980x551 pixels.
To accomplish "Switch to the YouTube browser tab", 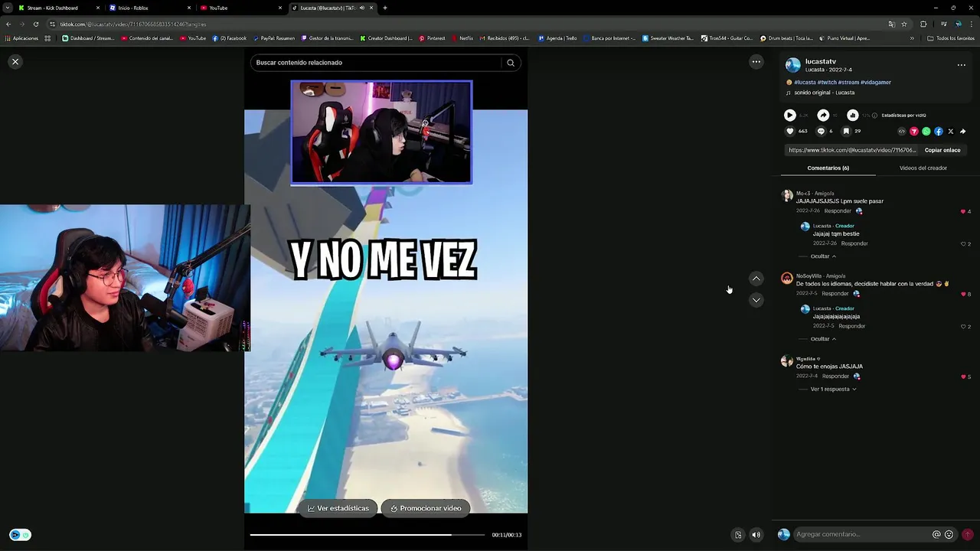I will [240, 8].
